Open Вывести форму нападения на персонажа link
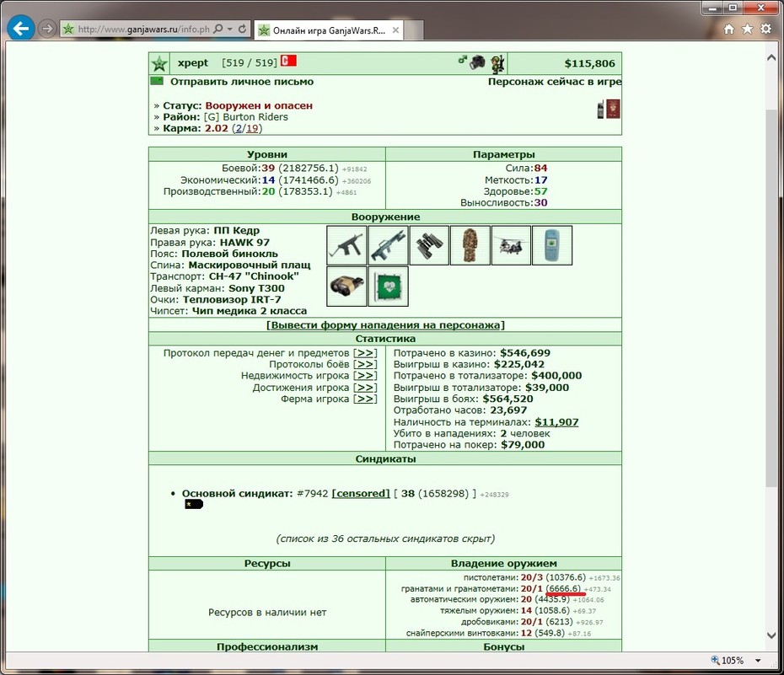Image resolution: width=784 pixels, height=675 pixels. tap(385, 325)
